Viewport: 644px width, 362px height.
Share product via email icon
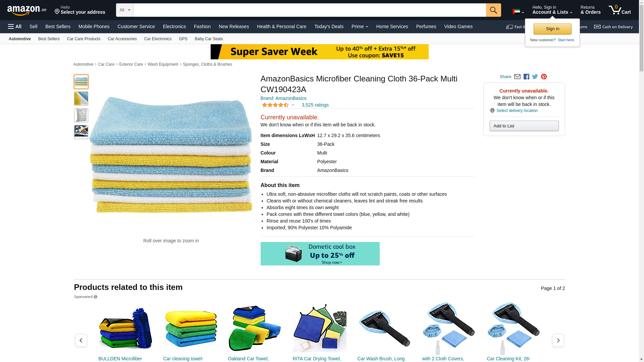pyautogui.click(x=517, y=77)
